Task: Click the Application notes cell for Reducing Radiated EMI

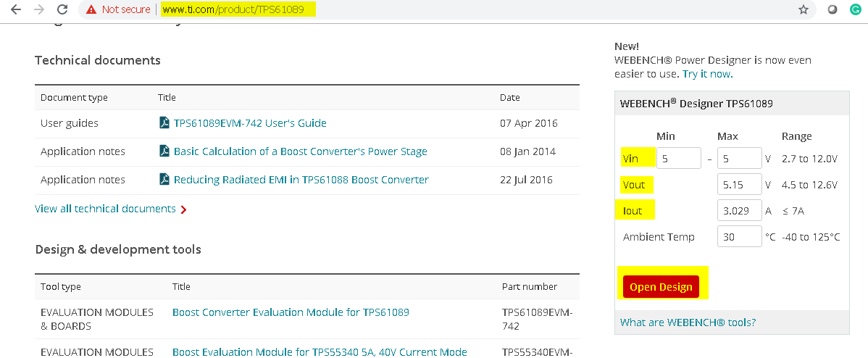Action: click(x=83, y=179)
